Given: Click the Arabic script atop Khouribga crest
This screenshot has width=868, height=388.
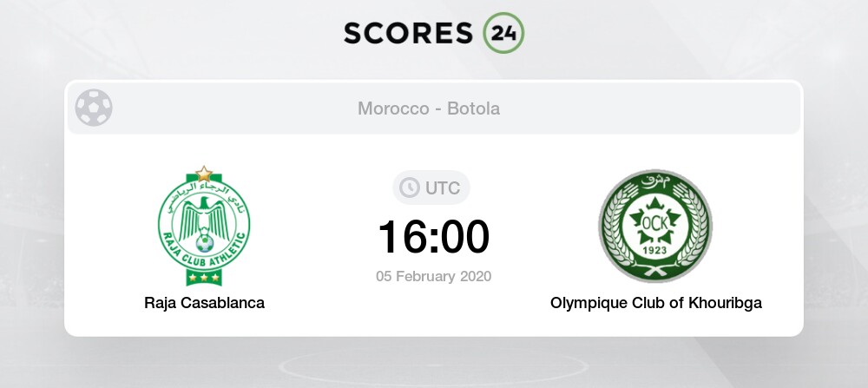Looking at the screenshot, I should coord(655,180).
